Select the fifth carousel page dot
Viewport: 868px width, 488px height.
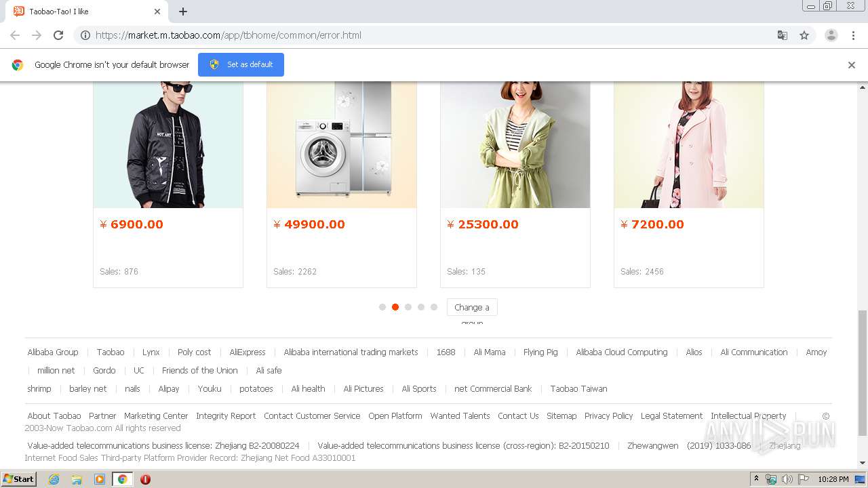point(434,307)
